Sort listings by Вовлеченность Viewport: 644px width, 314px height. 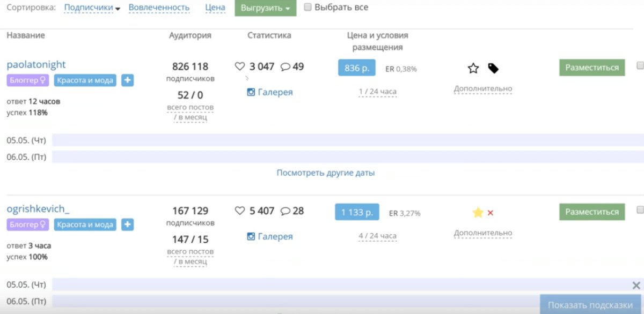pos(159,7)
